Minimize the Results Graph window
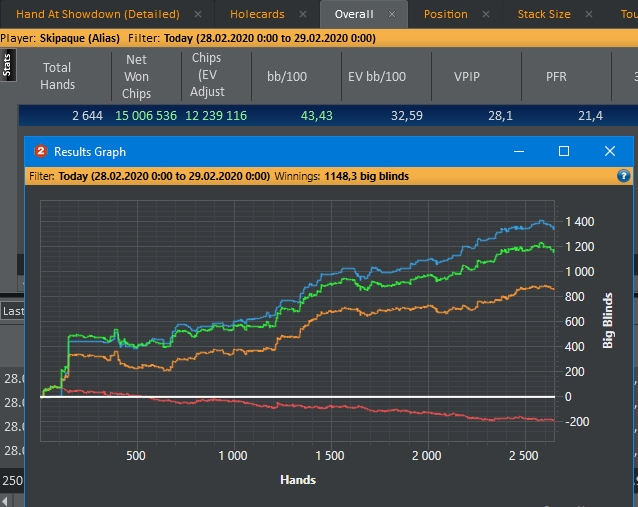The image size is (638, 507). click(x=519, y=151)
